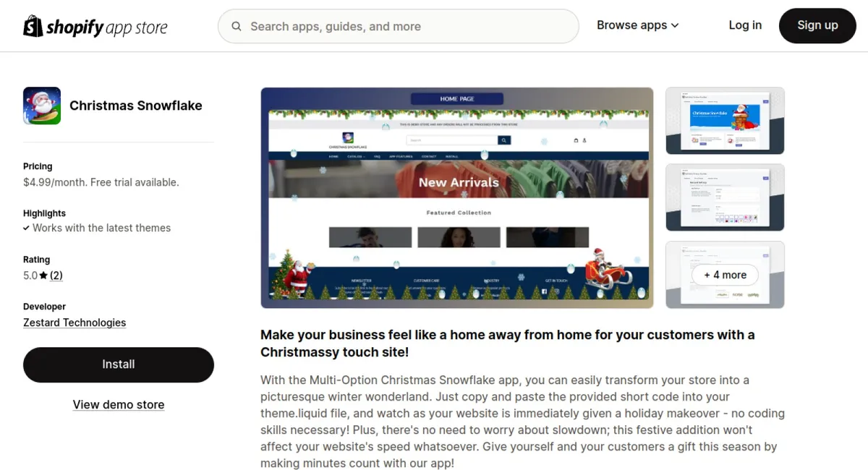Click the shopify app store wordmark

106,27
